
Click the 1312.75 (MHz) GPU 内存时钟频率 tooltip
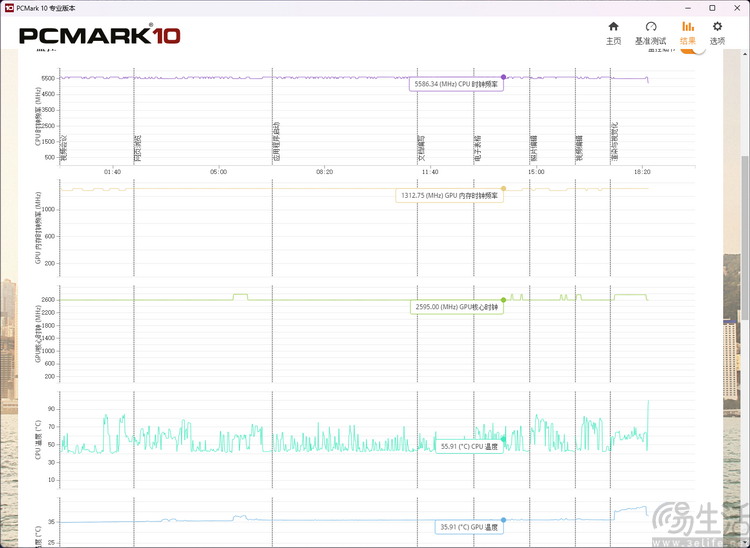(x=449, y=196)
